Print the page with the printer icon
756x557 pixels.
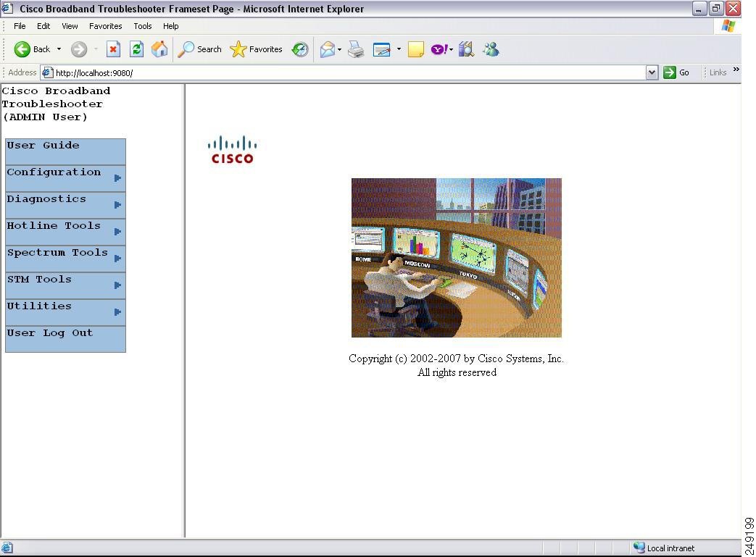(x=357, y=49)
